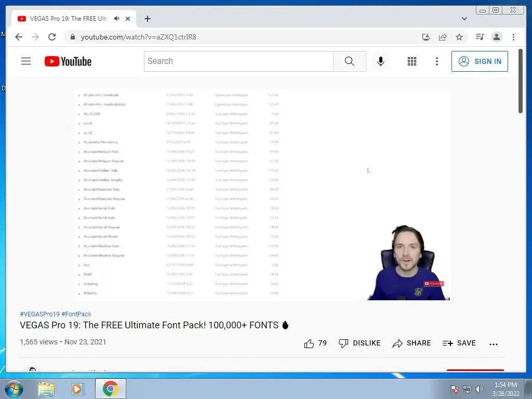Image resolution: width=532 pixels, height=399 pixels.
Task: Mute the tab via the speaker icon
Action: coord(117,19)
